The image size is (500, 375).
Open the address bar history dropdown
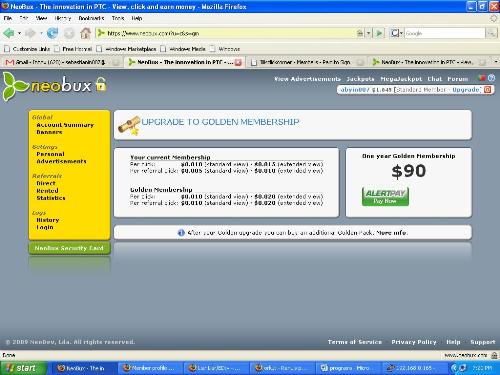point(368,33)
